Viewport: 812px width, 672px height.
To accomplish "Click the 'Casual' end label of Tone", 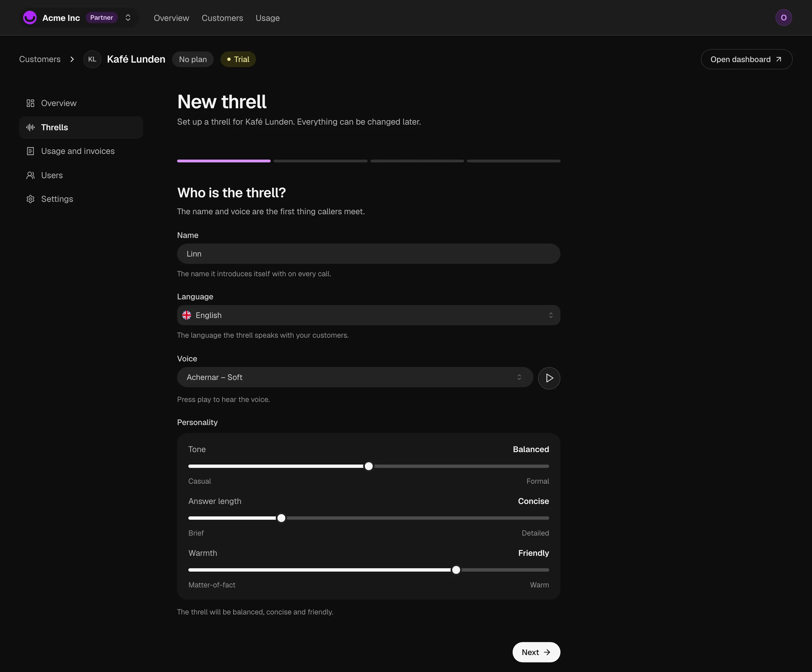I will pos(200,481).
